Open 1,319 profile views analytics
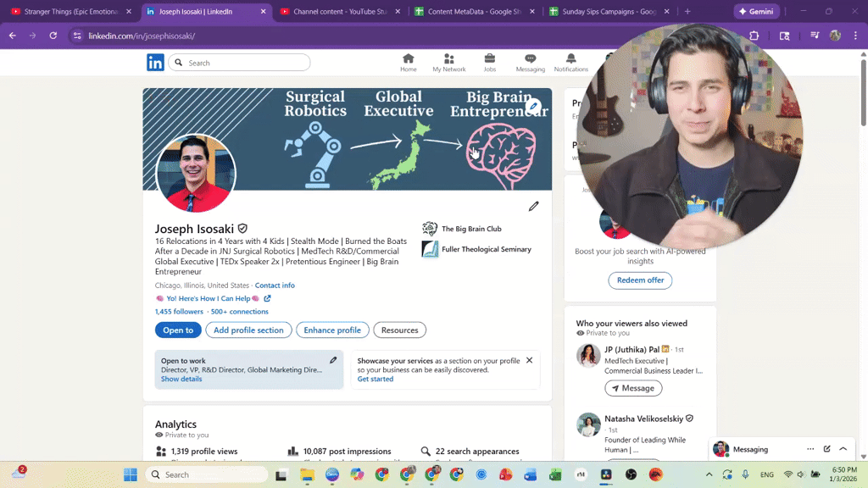The image size is (868, 488). [x=204, y=451]
